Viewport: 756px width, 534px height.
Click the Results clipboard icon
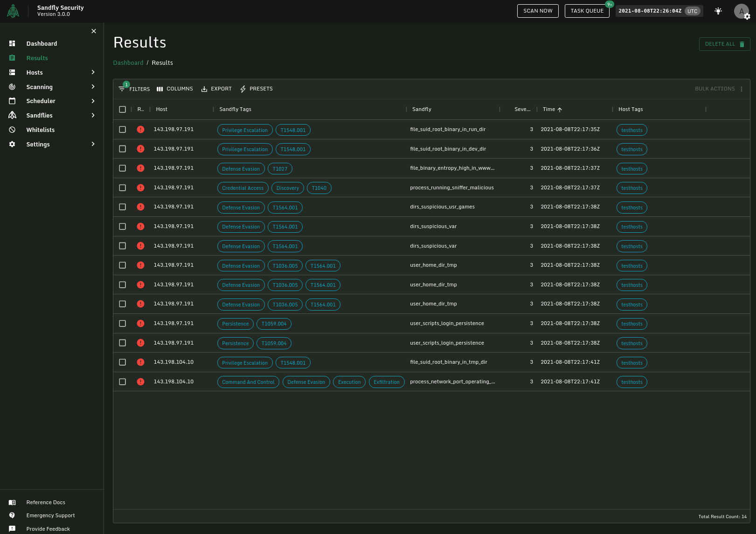click(12, 58)
